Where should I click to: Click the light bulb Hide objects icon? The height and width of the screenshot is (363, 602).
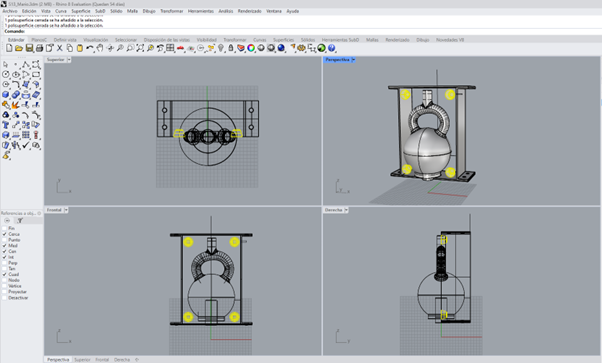221,48
